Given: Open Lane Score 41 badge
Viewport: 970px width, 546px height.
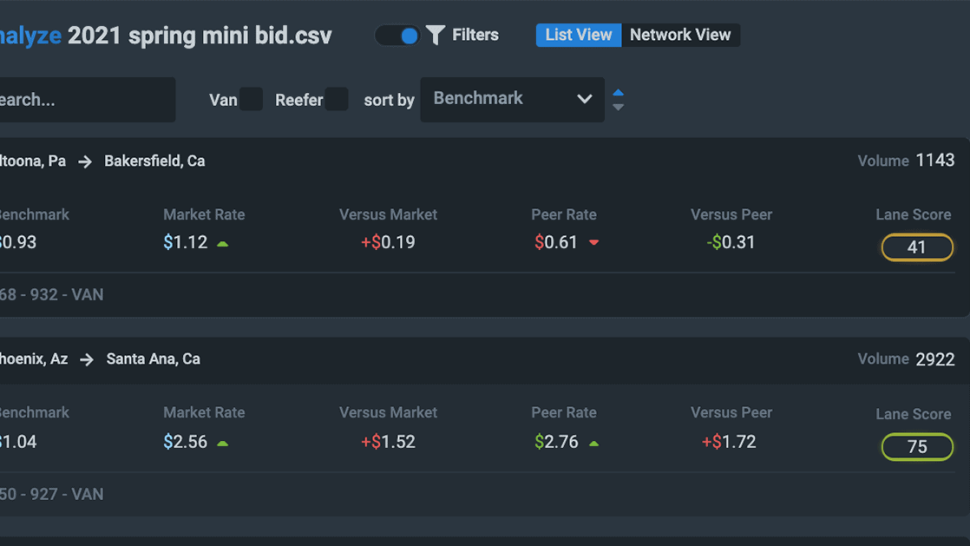Looking at the screenshot, I should click(x=917, y=247).
